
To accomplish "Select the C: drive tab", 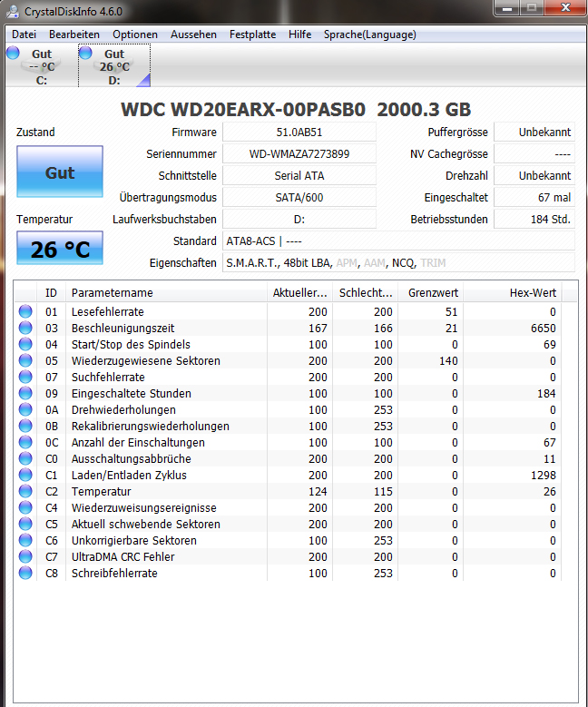I will [42, 66].
